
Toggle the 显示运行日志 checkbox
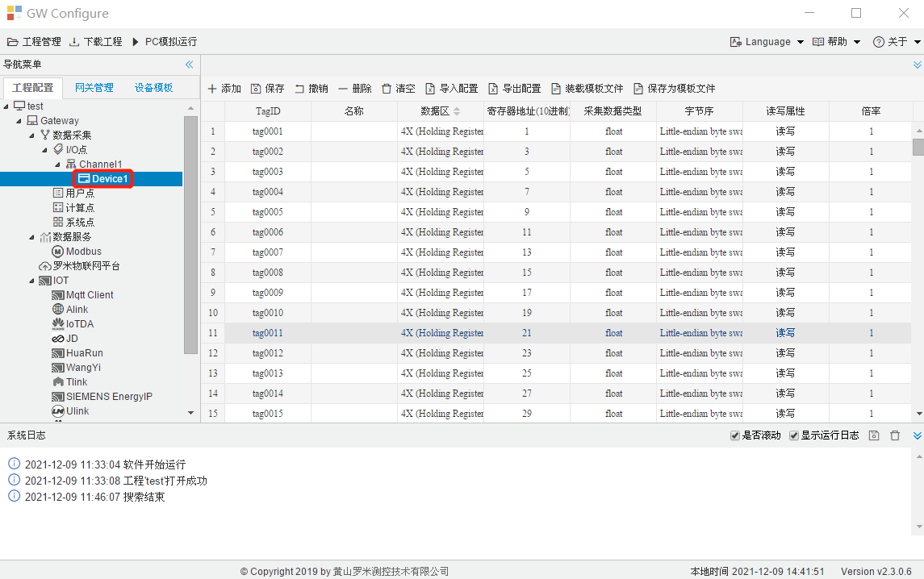click(x=794, y=436)
